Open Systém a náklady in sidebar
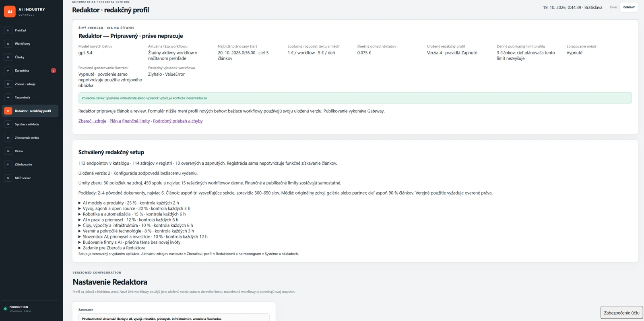Viewport: 644px width, 321px height. (30, 124)
